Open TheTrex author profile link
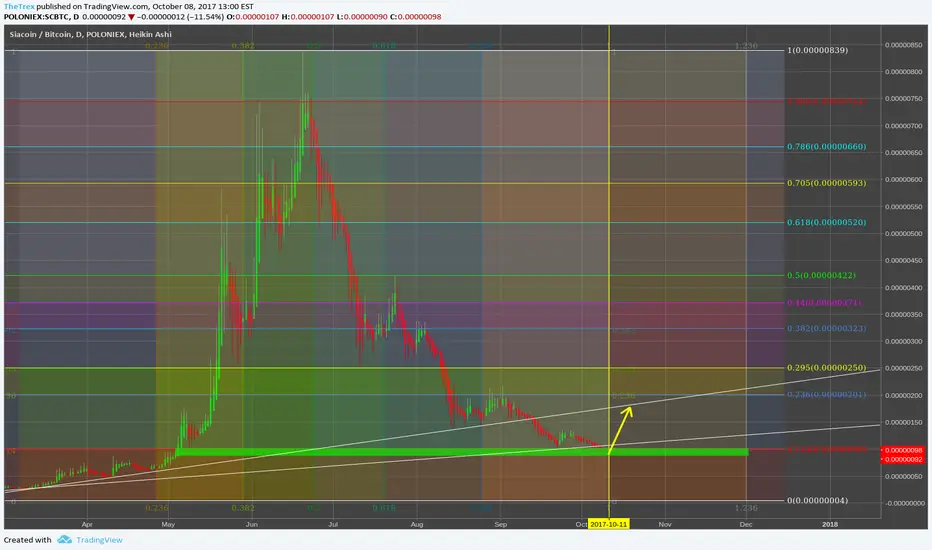The width and height of the screenshot is (932, 550). pyautogui.click(x=19, y=7)
